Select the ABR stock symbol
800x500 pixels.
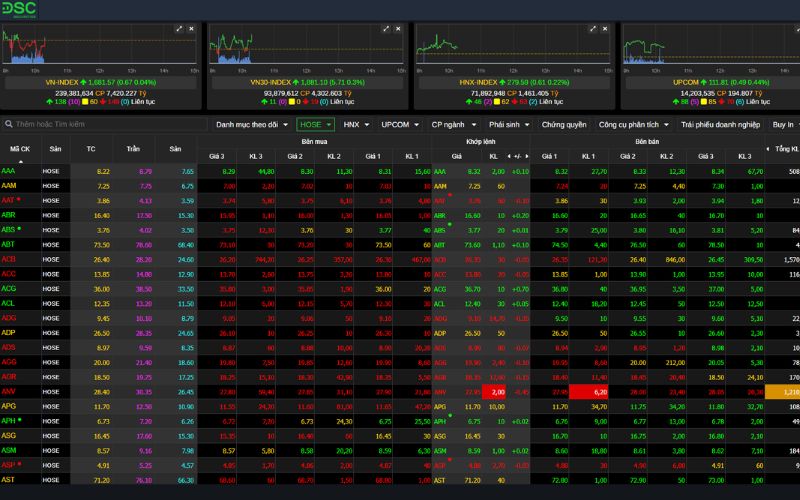click(8, 215)
